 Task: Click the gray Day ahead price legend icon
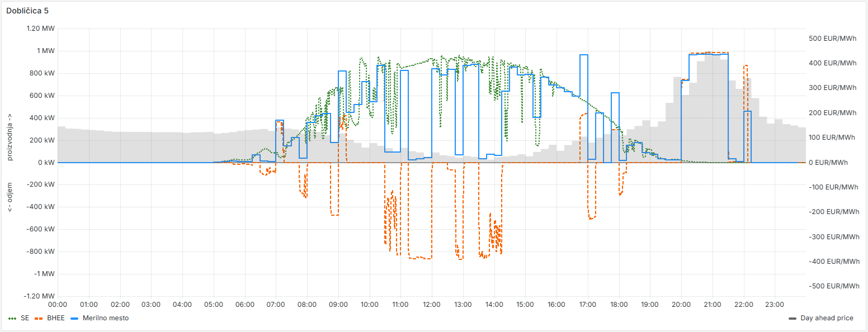coord(792,318)
